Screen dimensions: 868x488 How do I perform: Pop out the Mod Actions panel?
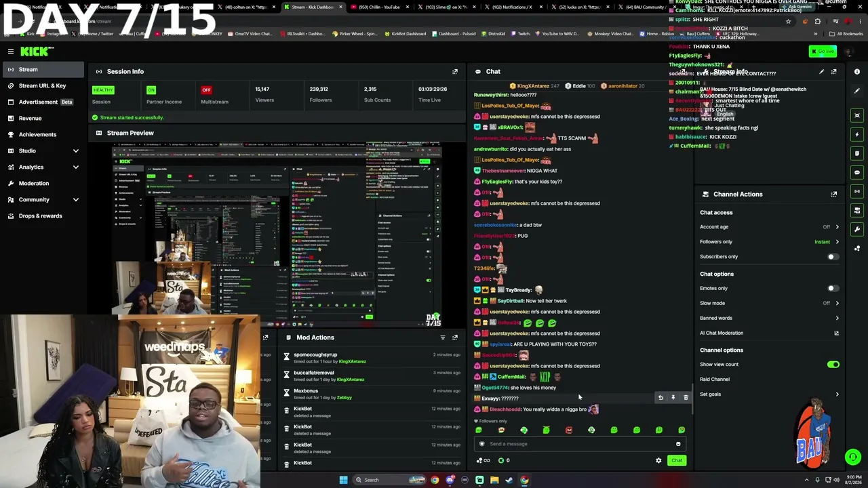[x=455, y=337]
